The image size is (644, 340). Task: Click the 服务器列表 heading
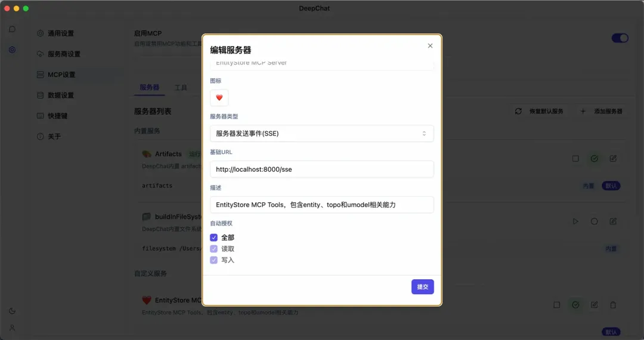pyautogui.click(x=153, y=112)
